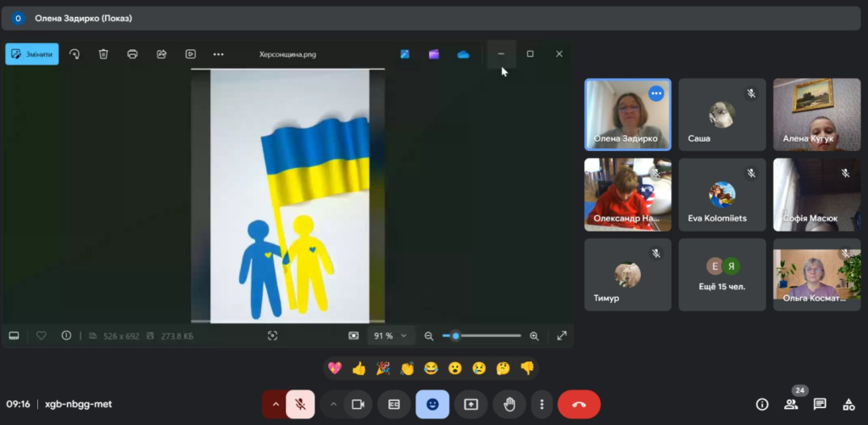Click the present screen icon

471,405
